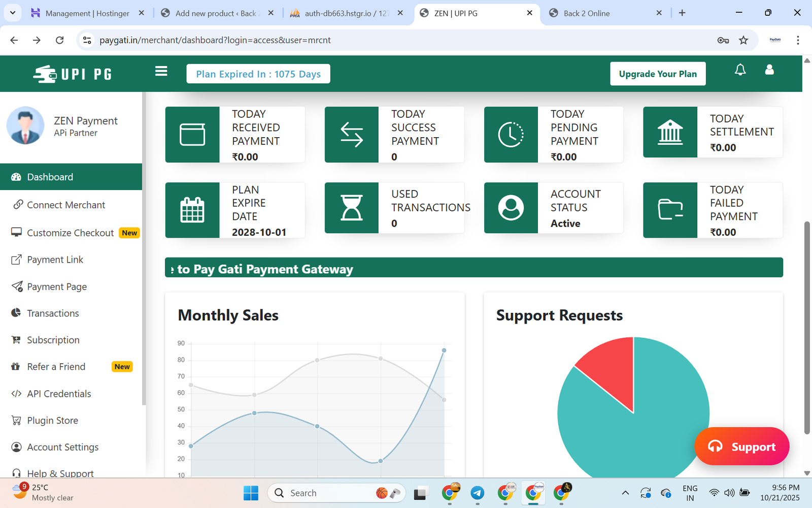Screen dimensions: 812x508
Task: Click the Plan Expired In 1075 Days badge
Action: click(258, 74)
